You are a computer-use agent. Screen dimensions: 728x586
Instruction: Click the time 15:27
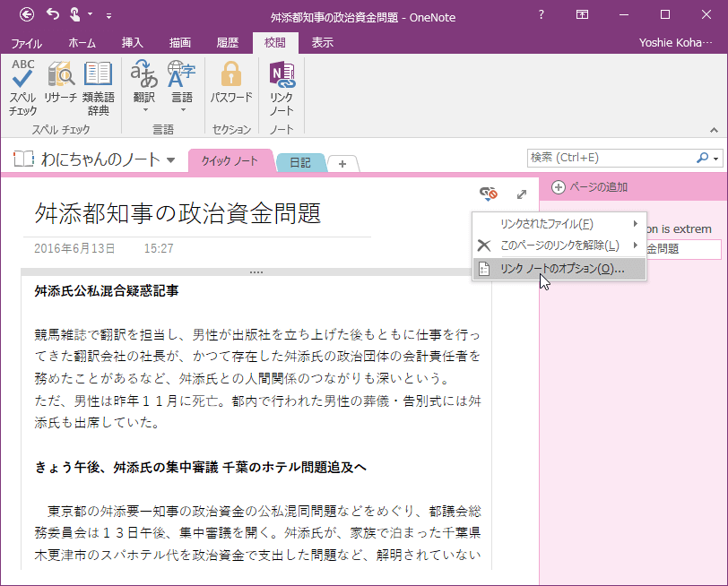[x=159, y=248]
